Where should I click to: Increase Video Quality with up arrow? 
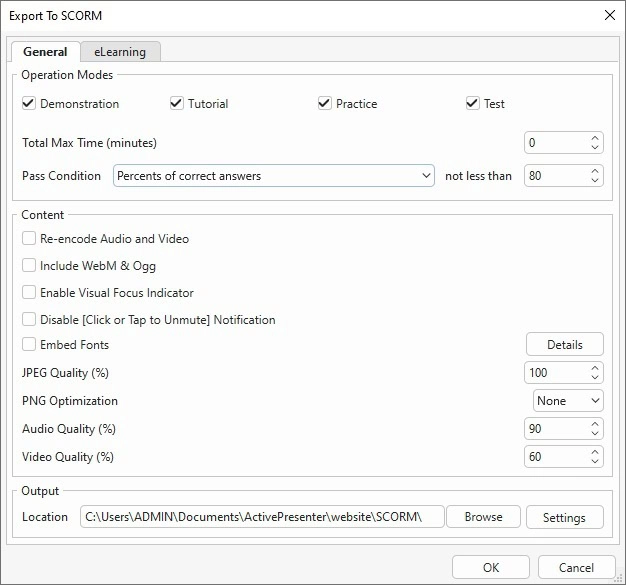595,452
